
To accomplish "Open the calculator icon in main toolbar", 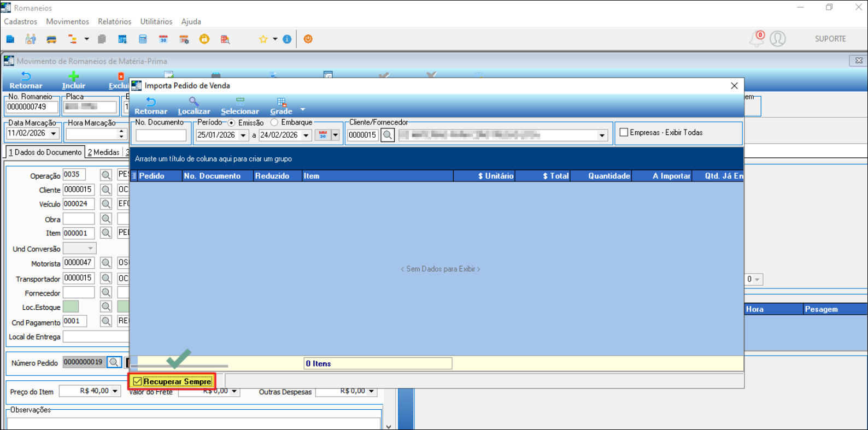I will 143,39.
